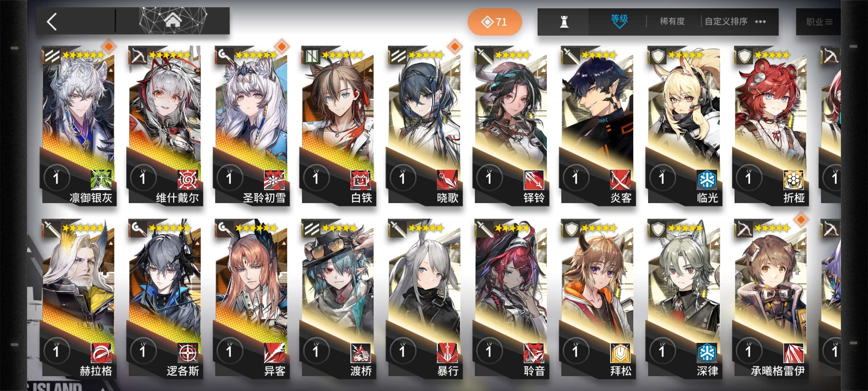Image resolution: width=868 pixels, height=391 pixels.
Task: Click the chess rook icon in sort bar
Action: pos(564,22)
